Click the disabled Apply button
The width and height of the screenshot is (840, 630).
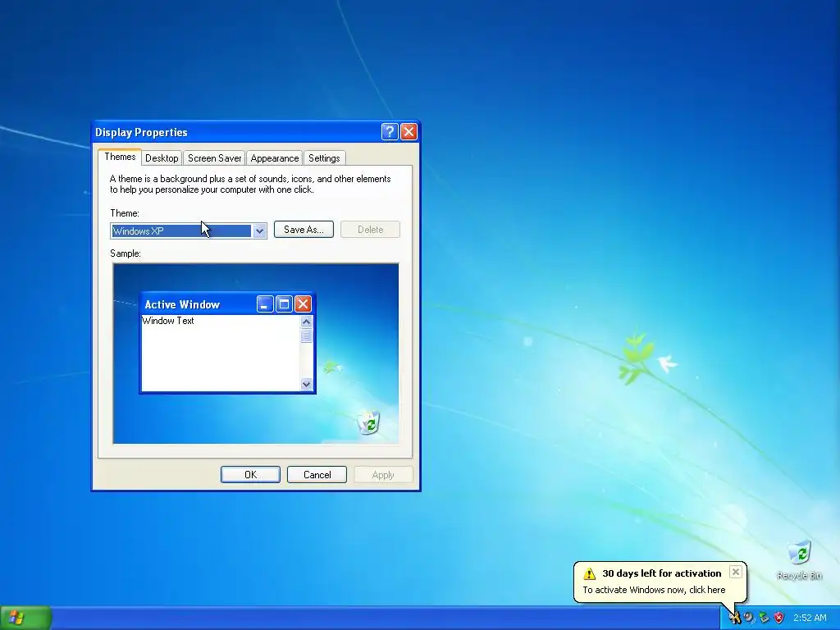tap(383, 475)
